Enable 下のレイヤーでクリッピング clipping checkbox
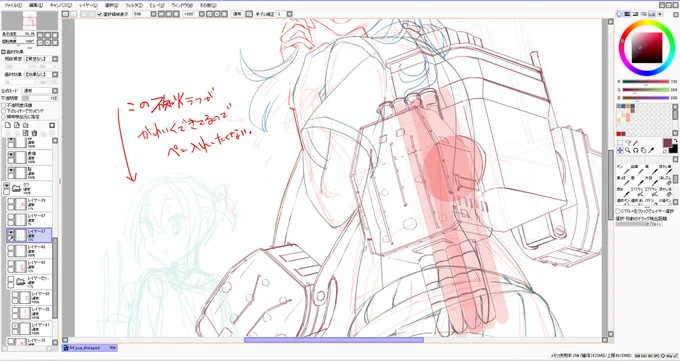 coord(4,111)
